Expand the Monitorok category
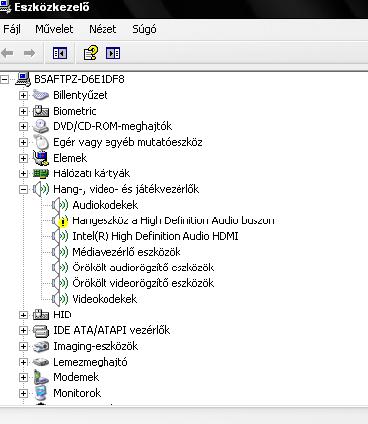The width and height of the screenshot is (368, 424). click(23, 393)
